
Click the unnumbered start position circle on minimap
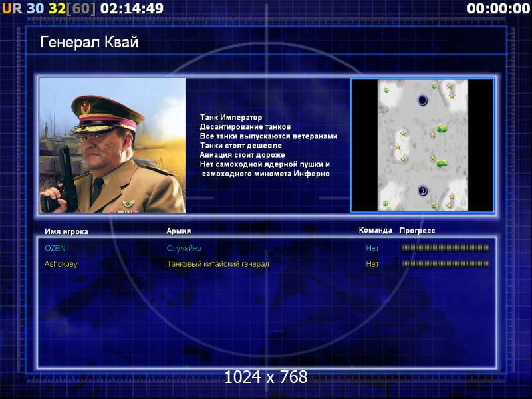pos(422,100)
